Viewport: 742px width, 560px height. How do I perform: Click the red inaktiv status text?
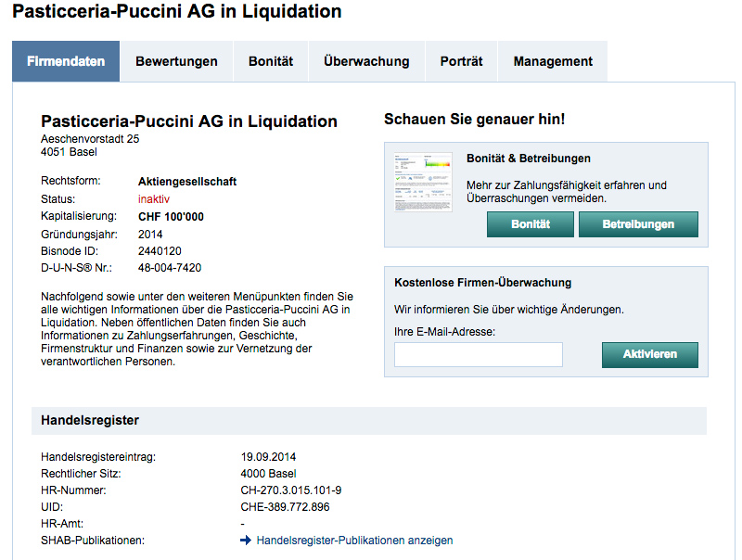tap(154, 199)
